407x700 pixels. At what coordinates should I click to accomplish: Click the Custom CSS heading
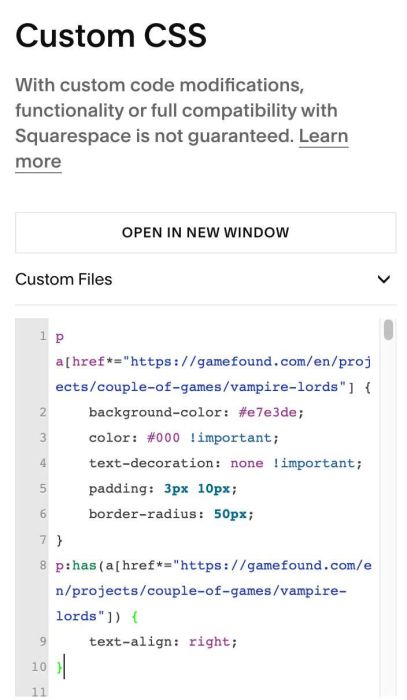pyautogui.click(x=111, y=35)
